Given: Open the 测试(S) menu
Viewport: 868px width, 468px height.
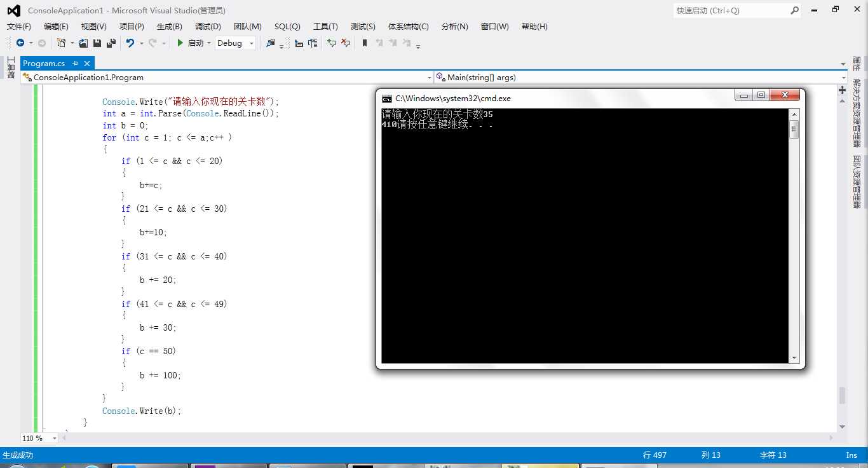Looking at the screenshot, I should pyautogui.click(x=363, y=27).
